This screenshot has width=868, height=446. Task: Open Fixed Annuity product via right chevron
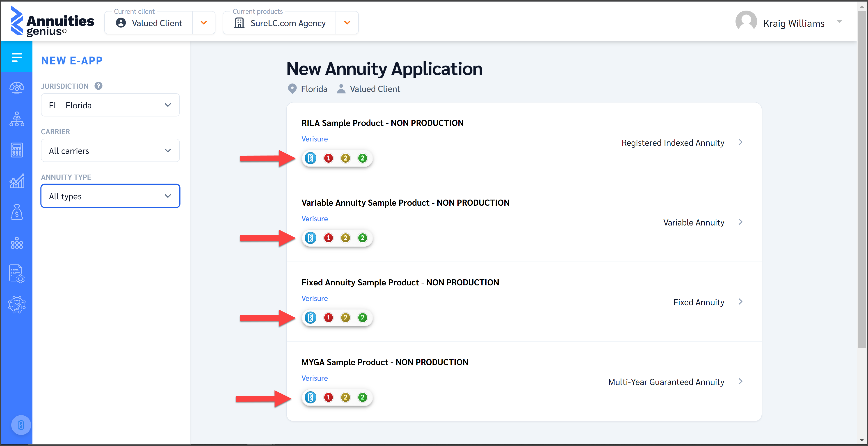740,301
